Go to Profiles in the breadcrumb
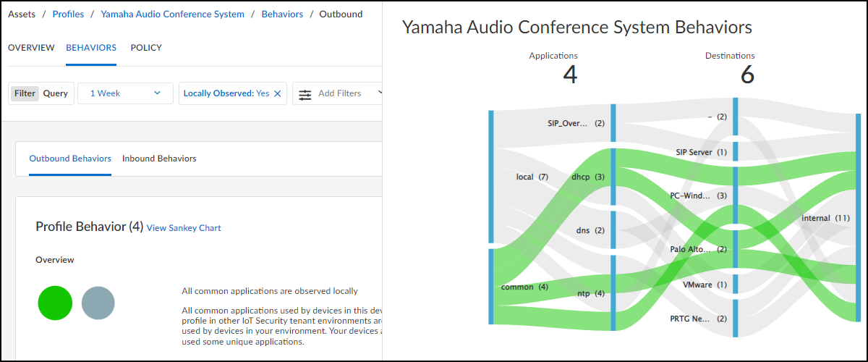The width and height of the screenshot is (868, 362). tap(68, 14)
